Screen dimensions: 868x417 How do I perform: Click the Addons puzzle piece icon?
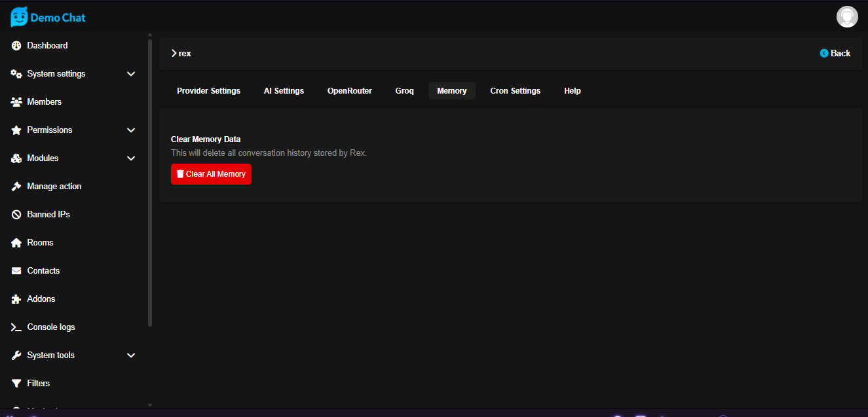click(16, 299)
